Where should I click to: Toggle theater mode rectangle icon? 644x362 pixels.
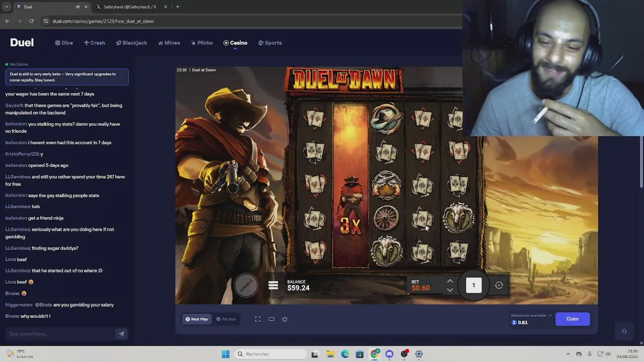coord(271,319)
